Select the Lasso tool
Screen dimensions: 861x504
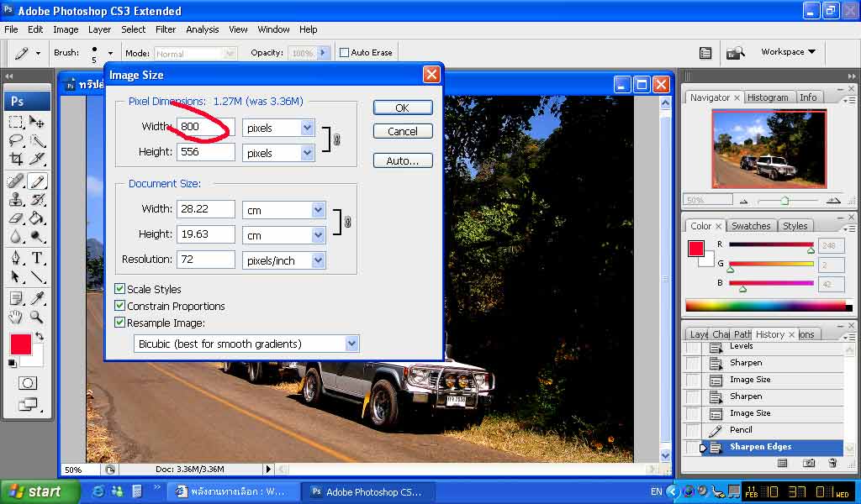[x=16, y=140]
